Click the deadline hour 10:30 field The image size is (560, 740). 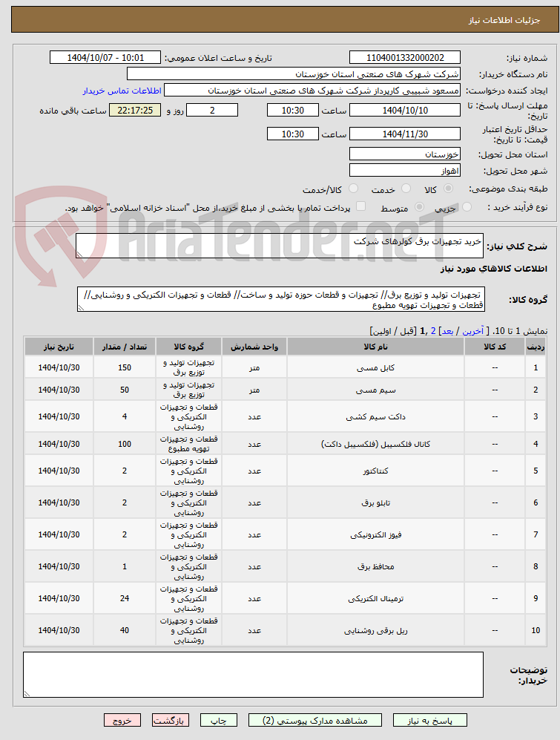point(292,111)
